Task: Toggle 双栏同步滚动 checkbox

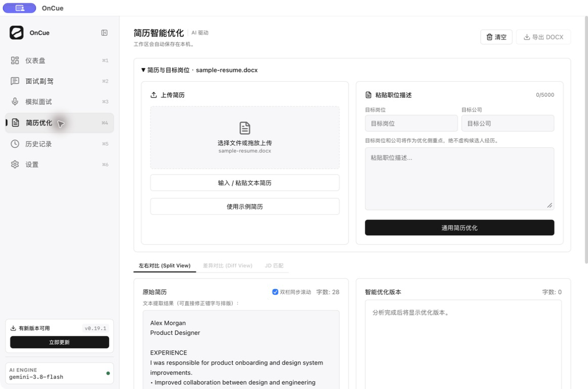Action: click(x=275, y=292)
